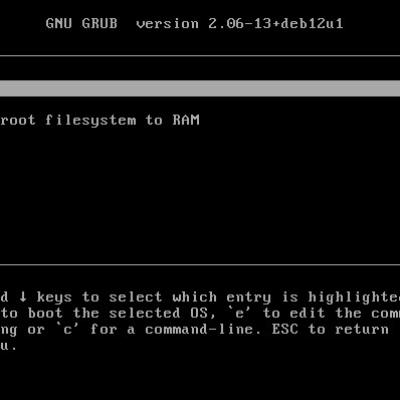Click the word 'keys' in the help text
400x400 pixels.
point(54,297)
